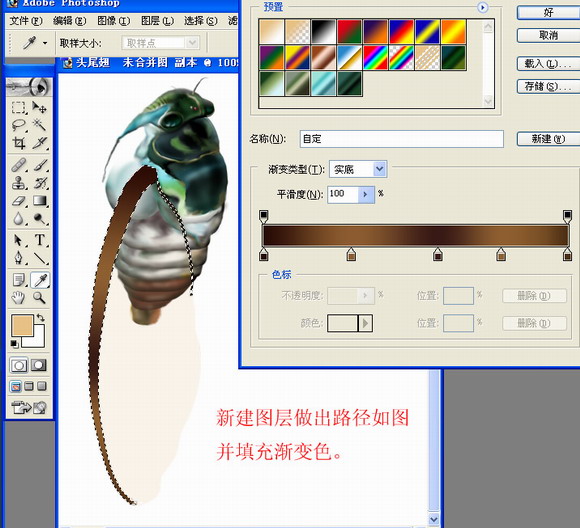This screenshot has width=580, height=528.
Task: Select Full Screen with menu bar mode
Action: click(29, 387)
